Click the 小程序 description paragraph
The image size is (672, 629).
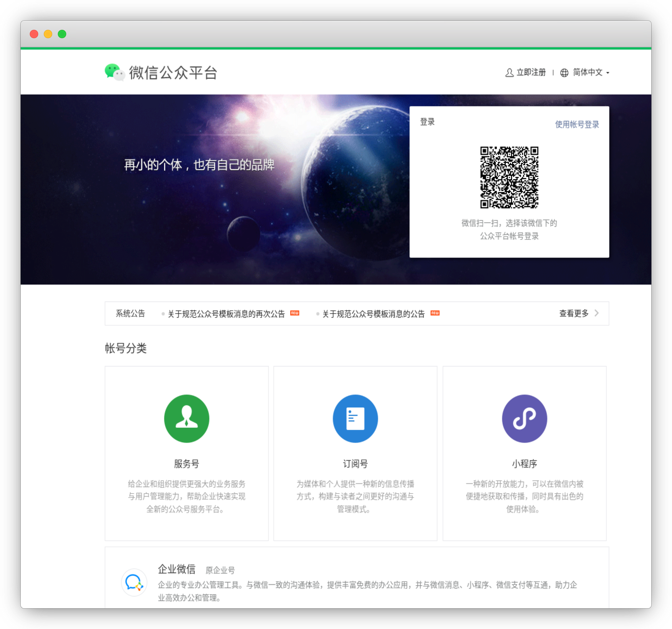coord(524,496)
